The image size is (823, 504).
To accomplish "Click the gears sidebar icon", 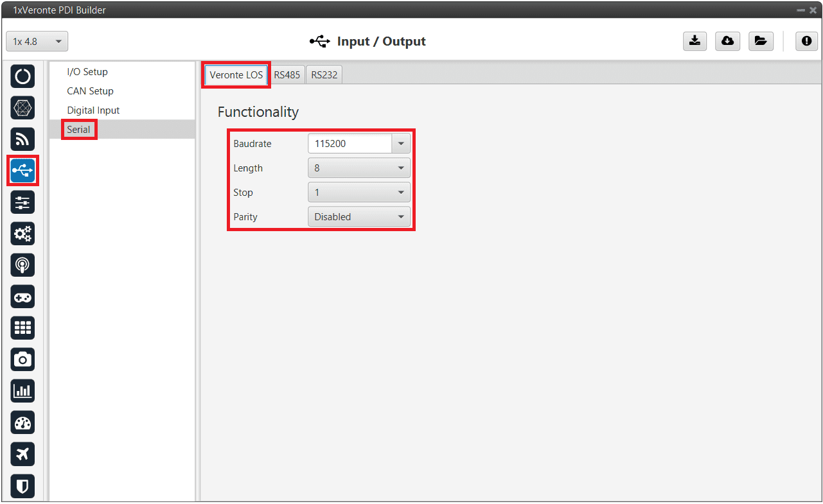I will point(22,234).
